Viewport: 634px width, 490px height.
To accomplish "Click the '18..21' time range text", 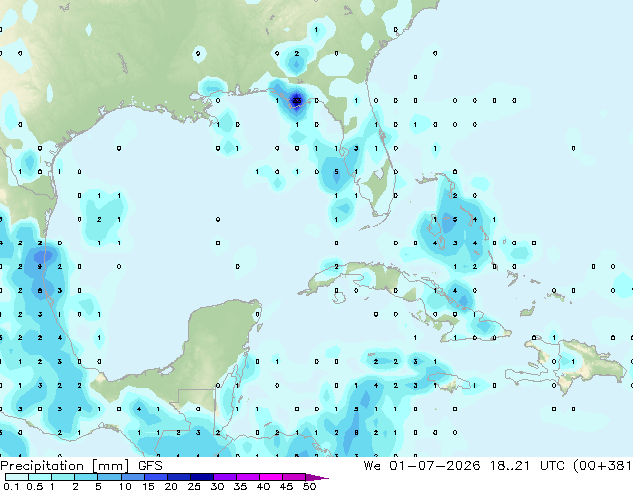I will coord(510,466).
